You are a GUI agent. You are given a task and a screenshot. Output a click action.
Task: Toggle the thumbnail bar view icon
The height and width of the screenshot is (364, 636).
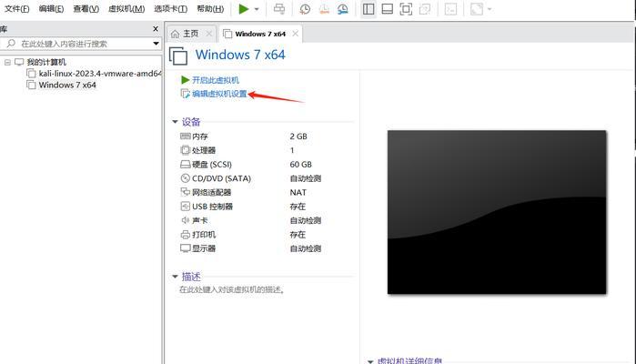pos(388,9)
